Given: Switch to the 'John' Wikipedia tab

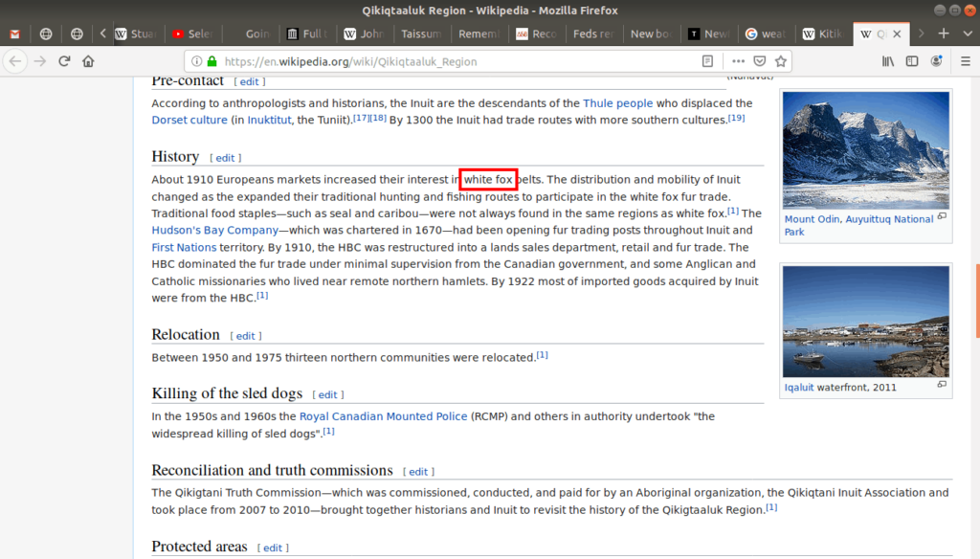Looking at the screenshot, I should [x=365, y=34].
